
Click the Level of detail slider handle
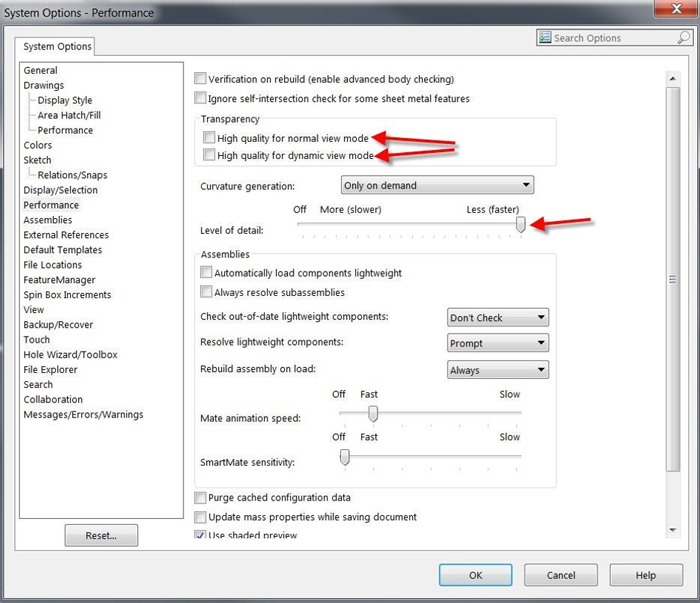[521, 226]
